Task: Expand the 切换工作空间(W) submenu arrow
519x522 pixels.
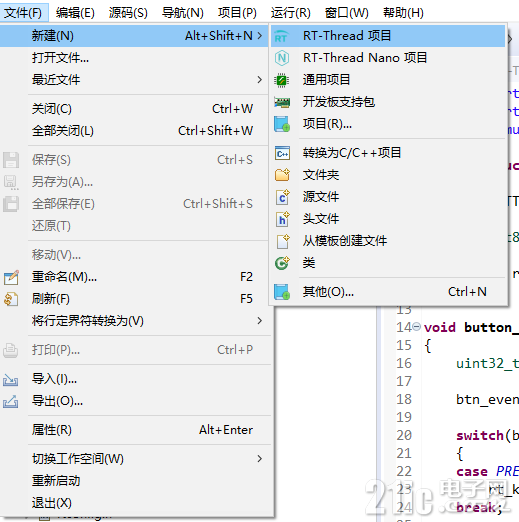Action: point(260,459)
